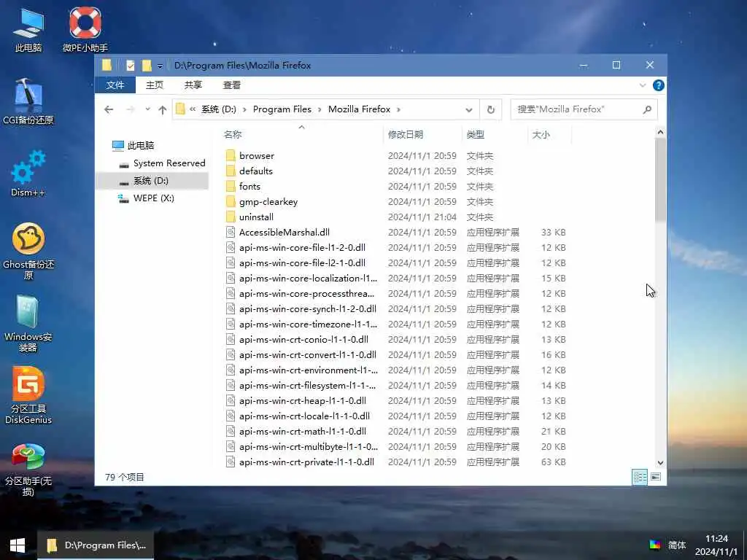Open the Ghost备份还原 desktop icon
Viewport: 747px width, 560px height.
click(28, 251)
